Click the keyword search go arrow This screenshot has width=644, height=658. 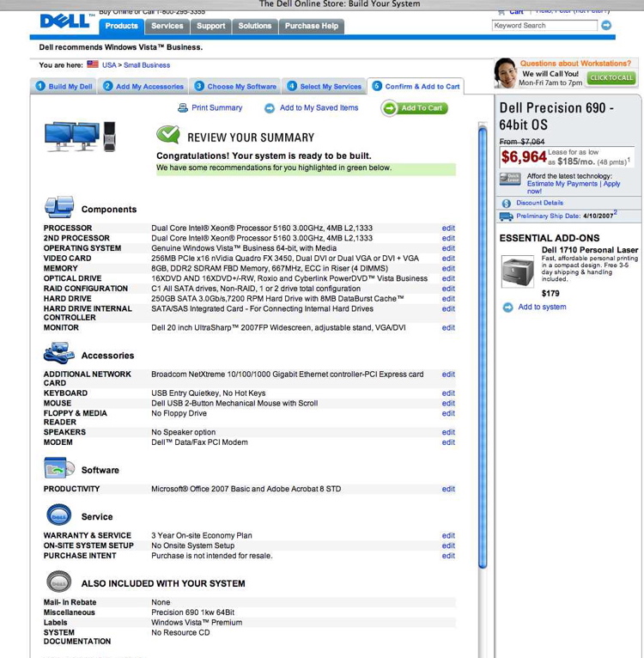coord(606,26)
